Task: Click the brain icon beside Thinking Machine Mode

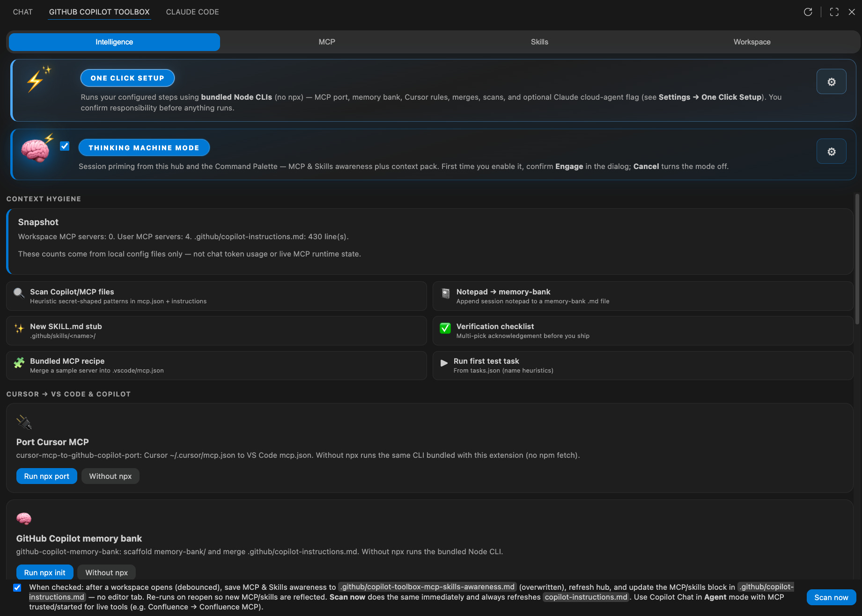Action: pos(37,149)
